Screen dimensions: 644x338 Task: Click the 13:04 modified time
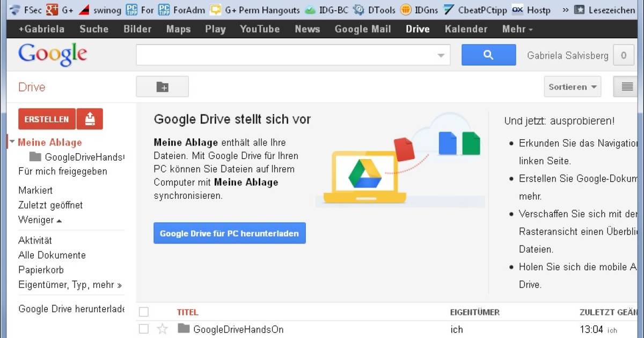click(591, 329)
